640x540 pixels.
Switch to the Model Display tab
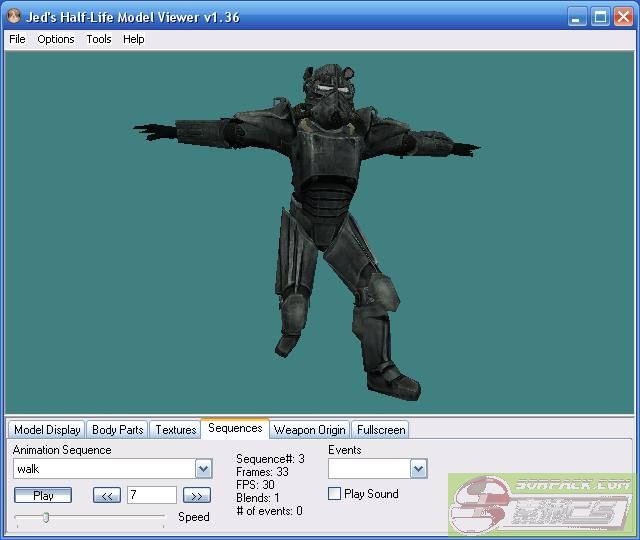coord(47,430)
